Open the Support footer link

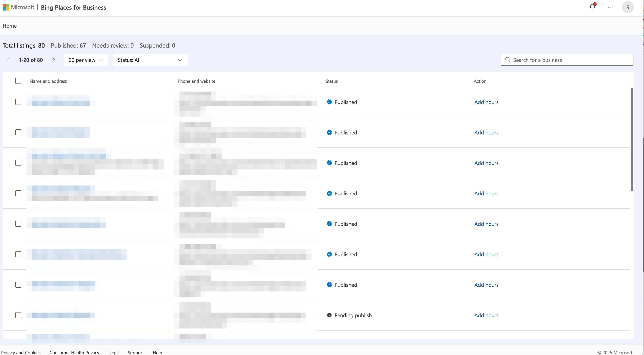135,352
